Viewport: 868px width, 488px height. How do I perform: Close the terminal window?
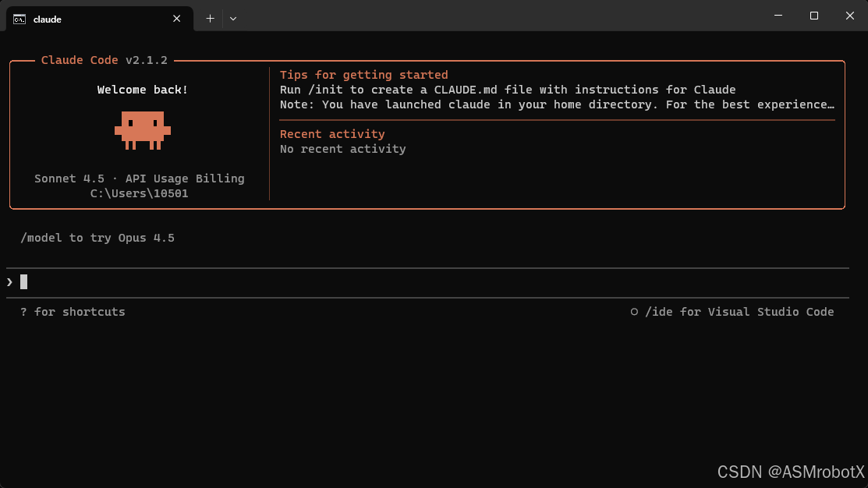point(850,16)
